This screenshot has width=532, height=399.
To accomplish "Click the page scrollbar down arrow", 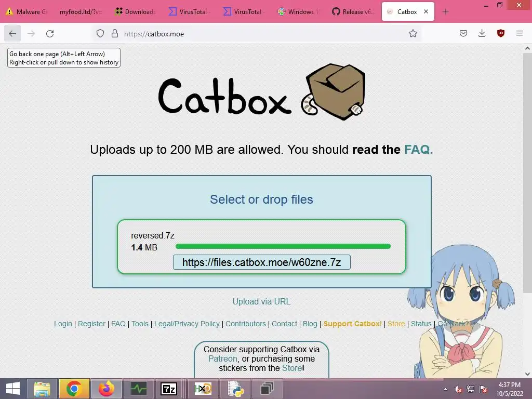I will pyautogui.click(x=527, y=374).
